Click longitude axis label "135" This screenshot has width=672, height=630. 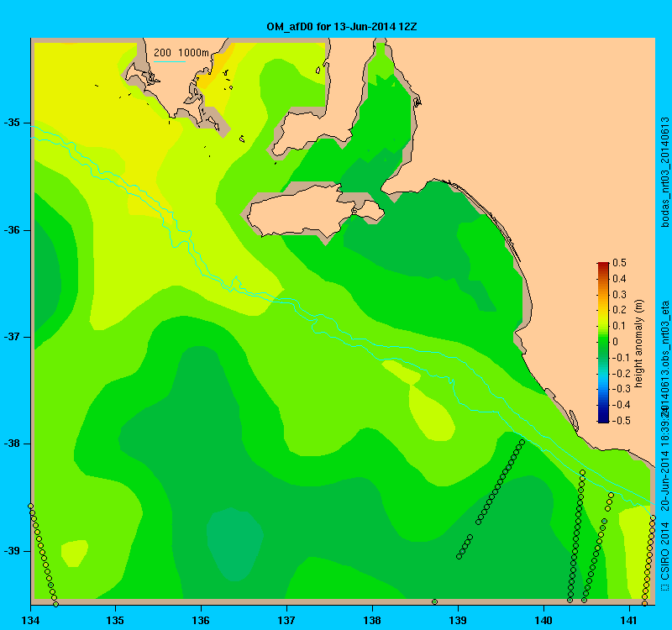(x=115, y=620)
